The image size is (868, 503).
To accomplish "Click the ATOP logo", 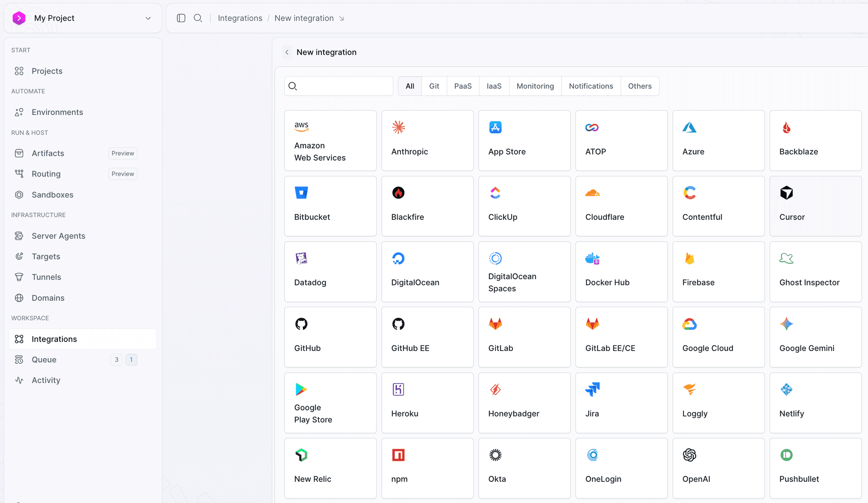I will tap(592, 128).
